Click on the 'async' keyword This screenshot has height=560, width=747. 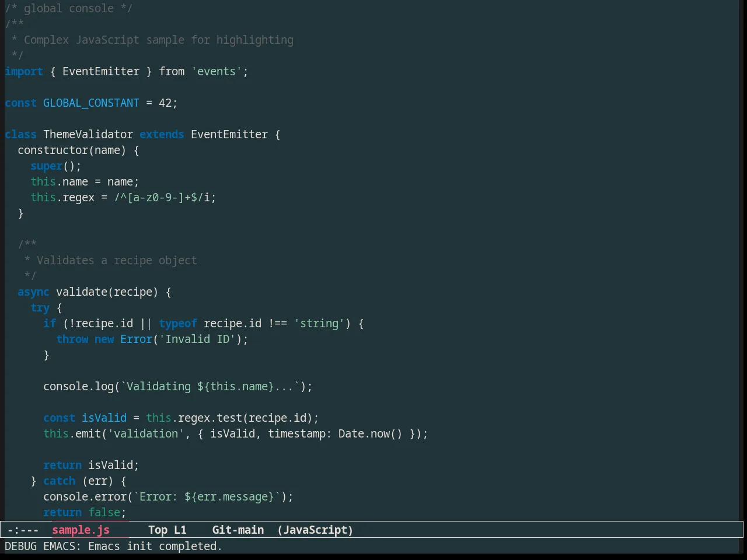click(x=33, y=292)
